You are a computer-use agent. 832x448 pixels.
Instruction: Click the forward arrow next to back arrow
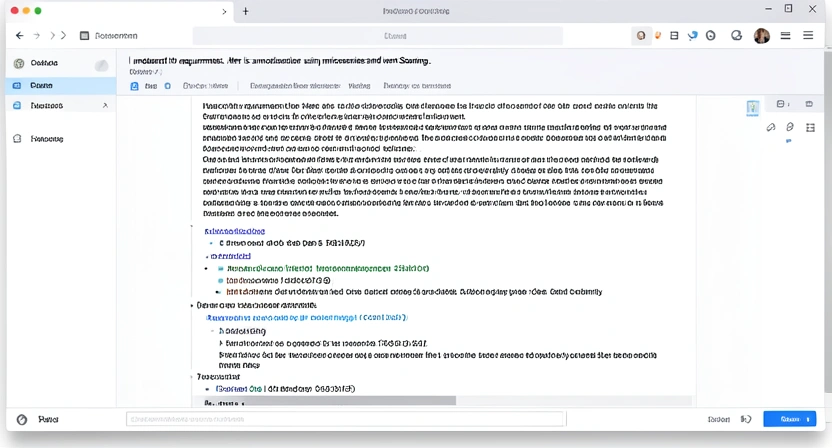[x=37, y=36]
